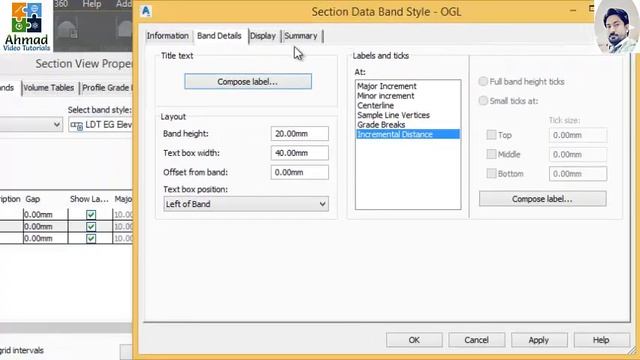
Task: Switch to the Band Details tab
Action: pyautogui.click(x=219, y=36)
